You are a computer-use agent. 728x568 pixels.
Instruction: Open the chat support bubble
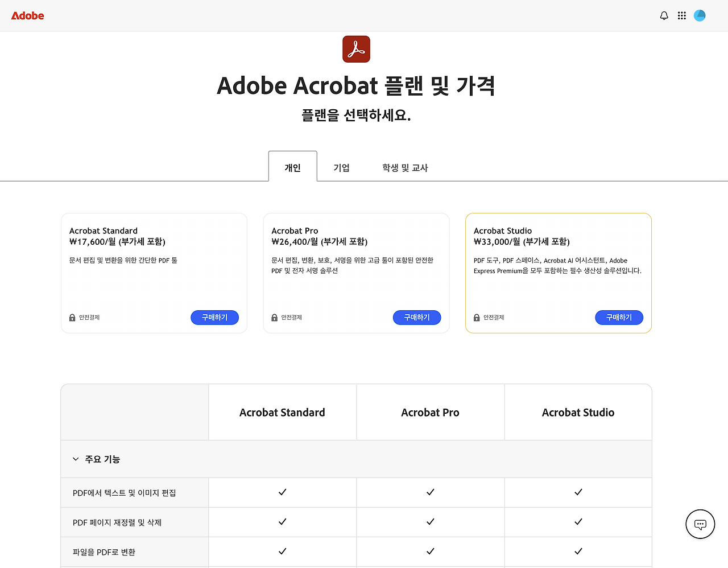pyautogui.click(x=700, y=524)
